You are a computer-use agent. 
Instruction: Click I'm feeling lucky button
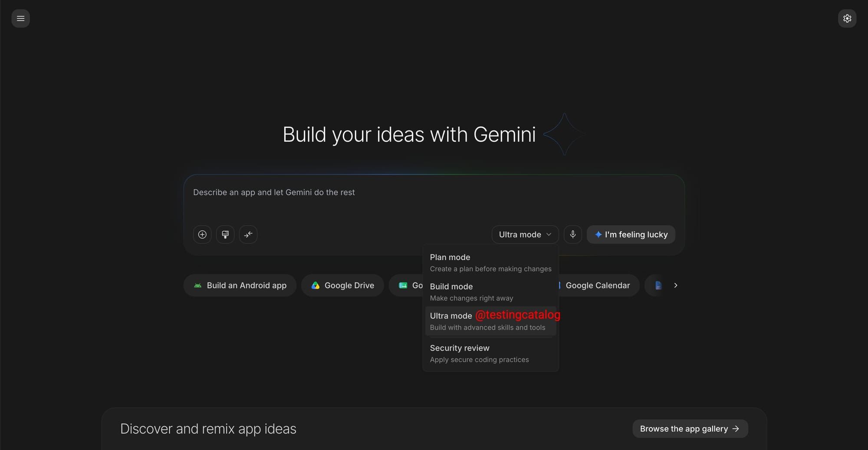[x=631, y=235]
